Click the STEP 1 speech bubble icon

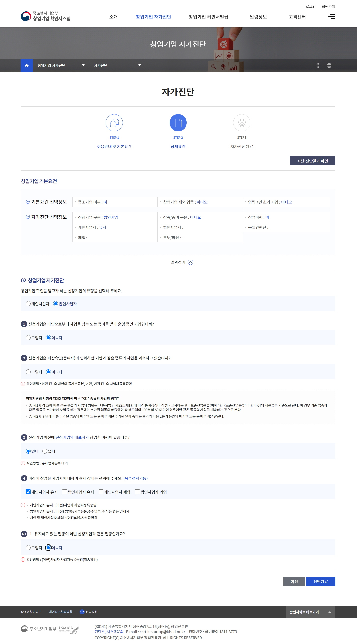114,123
